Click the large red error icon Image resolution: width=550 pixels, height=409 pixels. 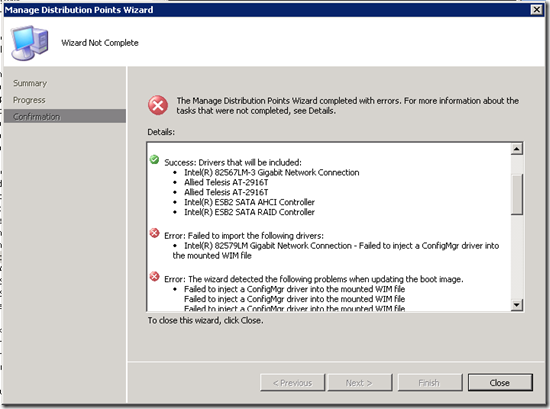(x=158, y=105)
